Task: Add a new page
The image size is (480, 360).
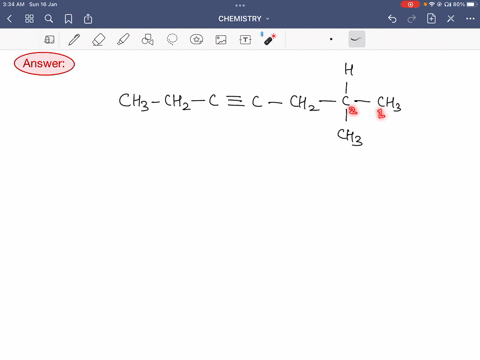Action: pos(431,18)
